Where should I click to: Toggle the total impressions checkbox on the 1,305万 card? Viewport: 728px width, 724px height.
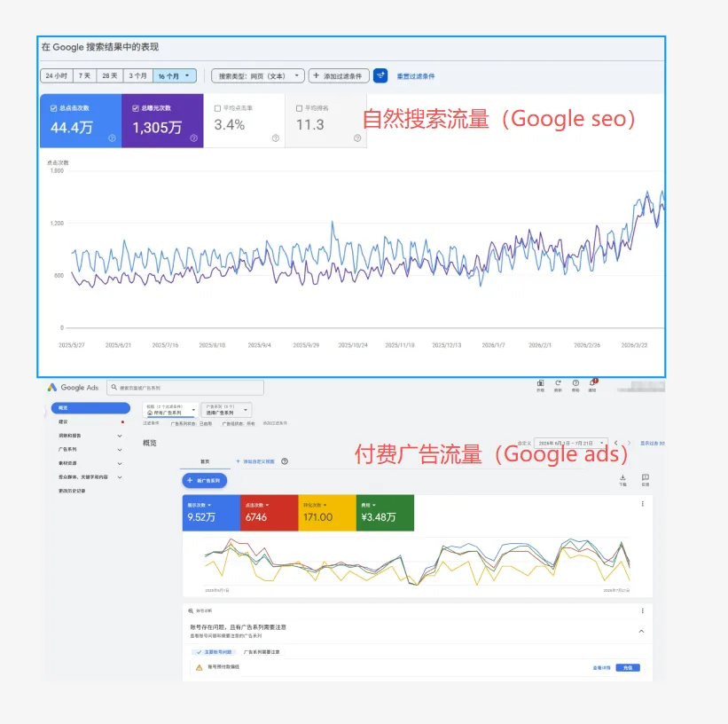[x=135, y=108]
